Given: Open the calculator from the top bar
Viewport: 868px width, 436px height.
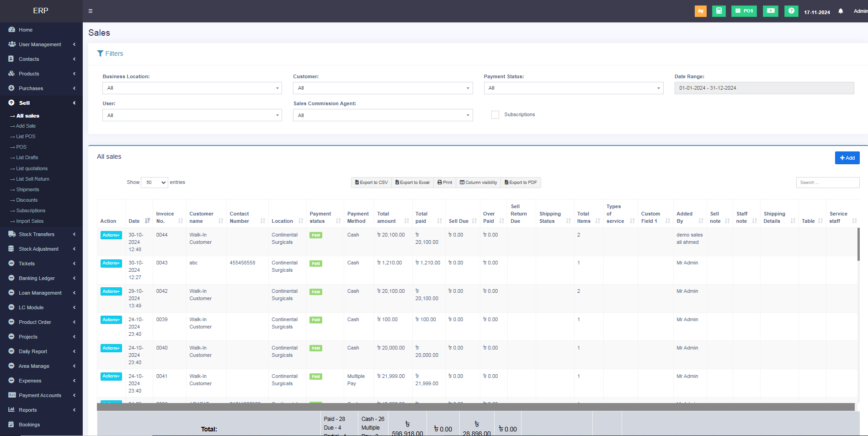Looking at the screenshot, I should [x=719, y=11].
